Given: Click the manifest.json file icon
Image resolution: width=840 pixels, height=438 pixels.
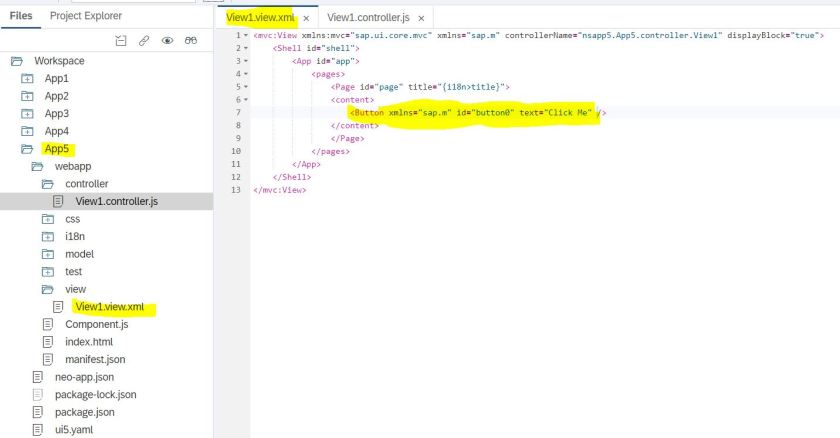Looking at the screenshot, I should pyautogui.click(x=47, y=359).
